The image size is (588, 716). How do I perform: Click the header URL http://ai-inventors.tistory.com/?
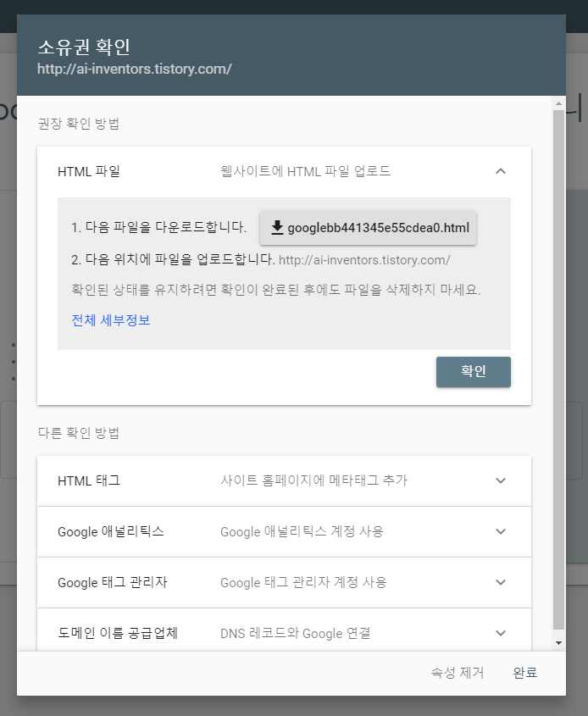tap(134, 69)
